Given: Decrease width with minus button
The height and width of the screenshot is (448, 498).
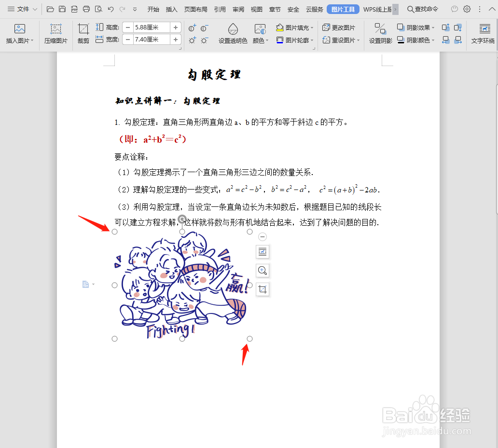Looking at the screenshot, I should (x=128, y=40).
